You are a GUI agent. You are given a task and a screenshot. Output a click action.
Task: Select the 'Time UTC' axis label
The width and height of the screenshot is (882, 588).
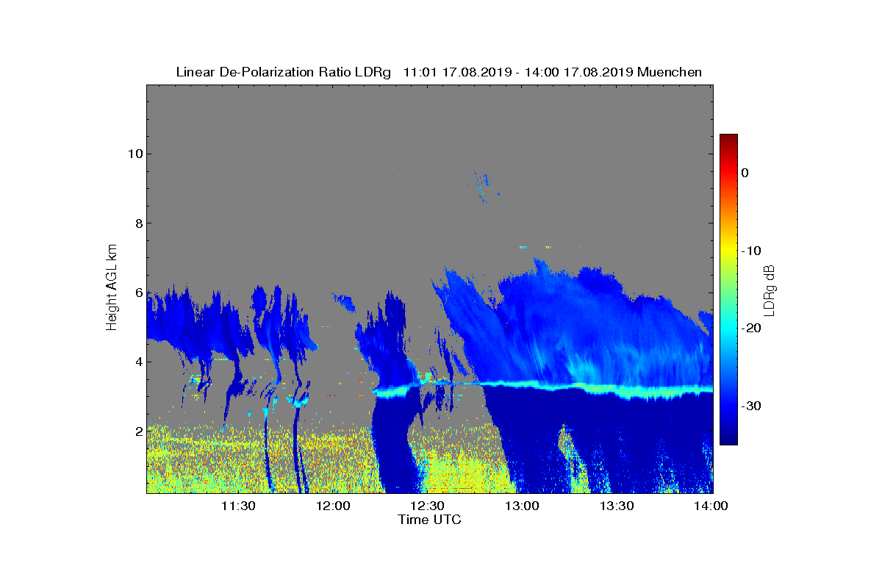430,520
